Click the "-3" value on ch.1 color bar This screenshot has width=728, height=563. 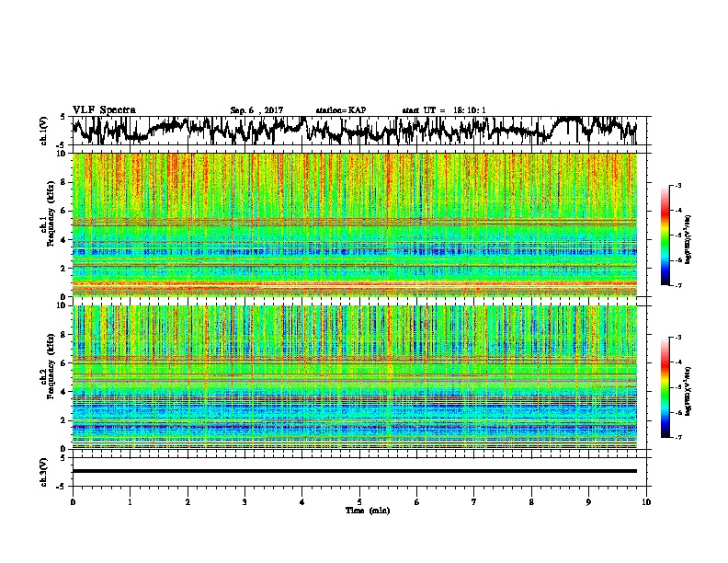point(677,185)
